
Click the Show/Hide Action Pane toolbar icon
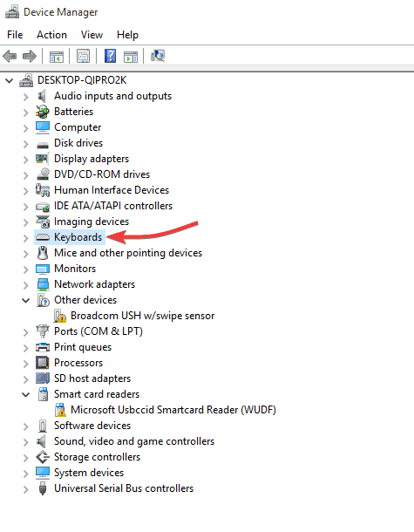131,57
